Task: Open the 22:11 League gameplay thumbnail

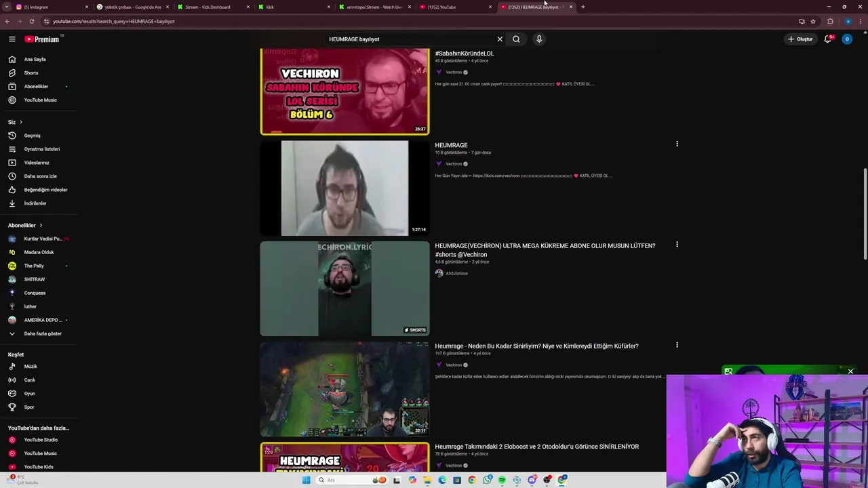Action: click(x=344, y=389)
